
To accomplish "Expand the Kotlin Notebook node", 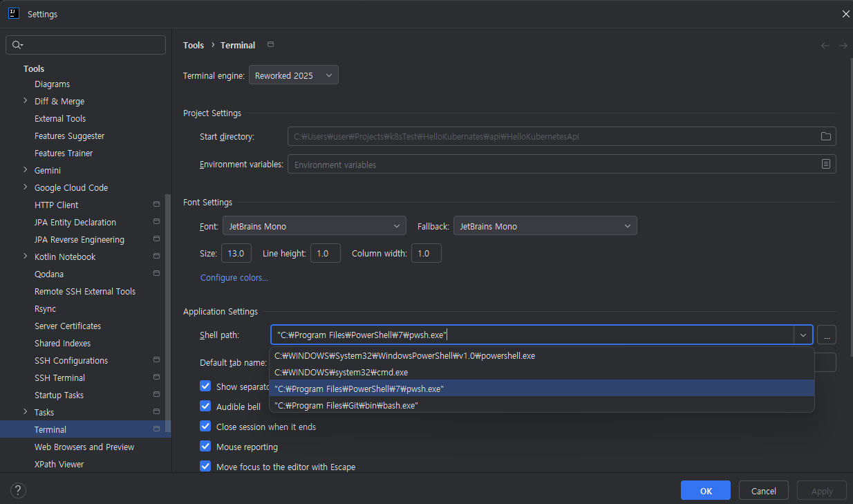I will tap(26, 256).
